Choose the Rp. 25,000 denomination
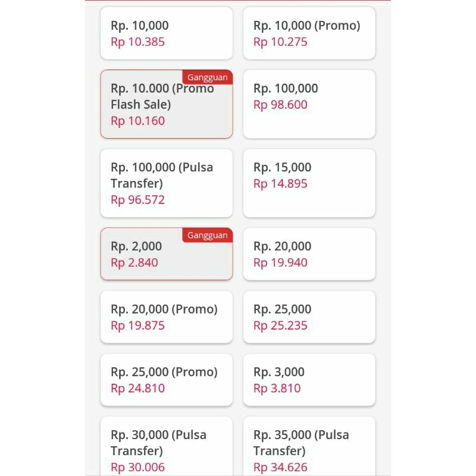476x476 pixels. 309,317
